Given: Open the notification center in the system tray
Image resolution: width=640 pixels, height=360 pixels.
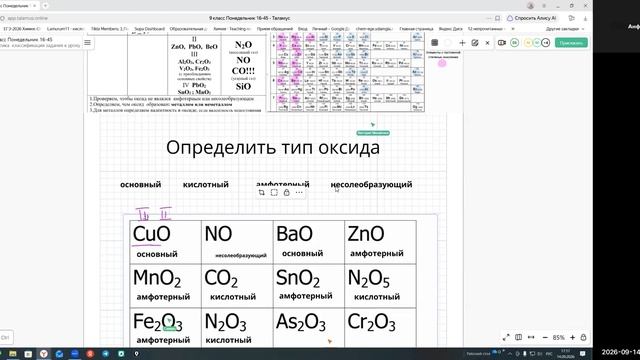Looking at the screenshot, I should (x=583, y=354).
